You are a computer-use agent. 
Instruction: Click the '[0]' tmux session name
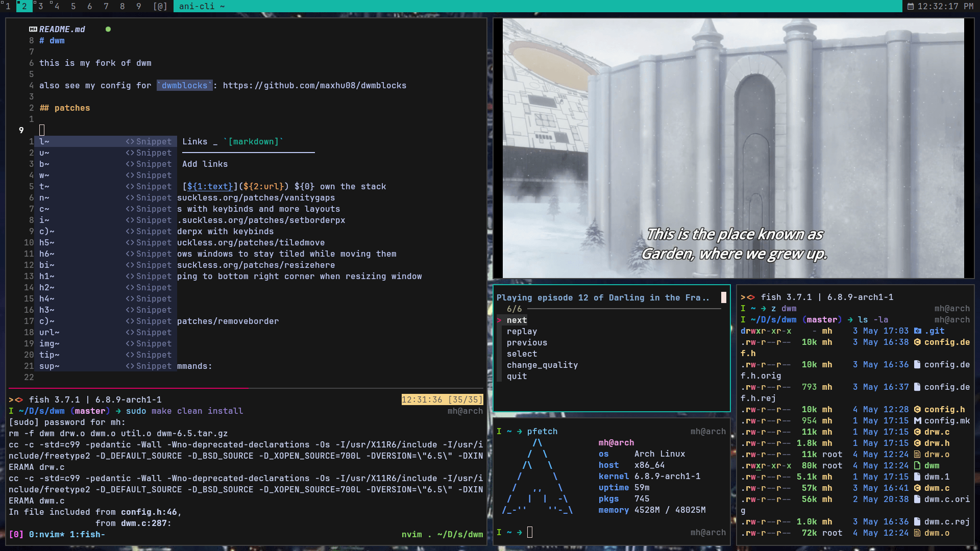click(16, 534)
